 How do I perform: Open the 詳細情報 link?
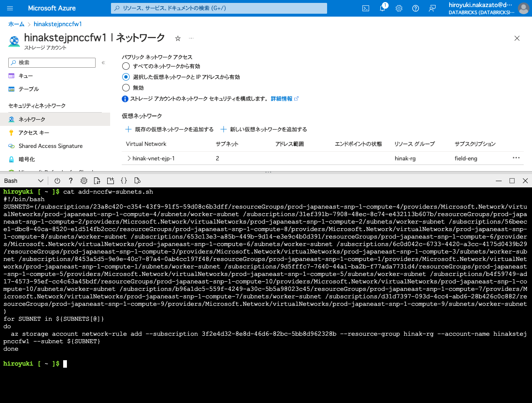point(284,99)
